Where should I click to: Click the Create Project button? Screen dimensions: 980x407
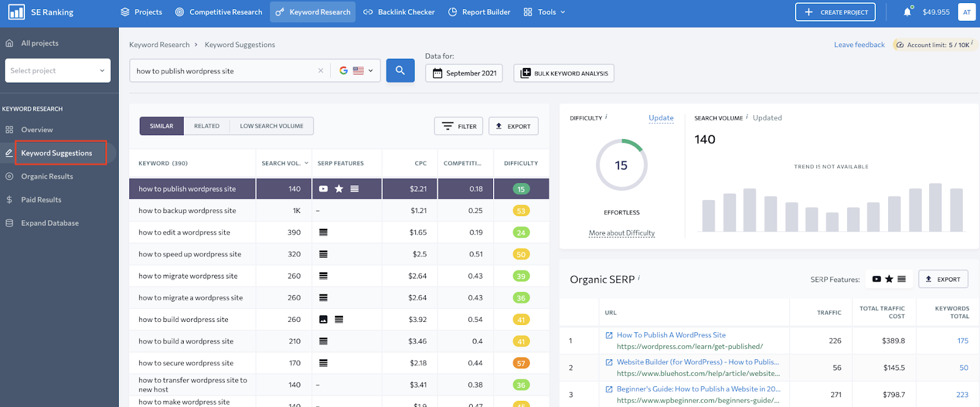pyautogui.click(x=835, y=12)
